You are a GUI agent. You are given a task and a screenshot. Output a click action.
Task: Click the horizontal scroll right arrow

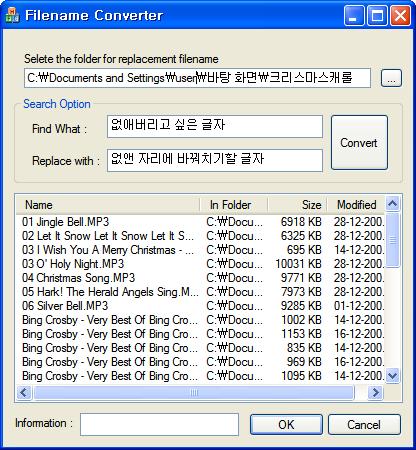376,392
